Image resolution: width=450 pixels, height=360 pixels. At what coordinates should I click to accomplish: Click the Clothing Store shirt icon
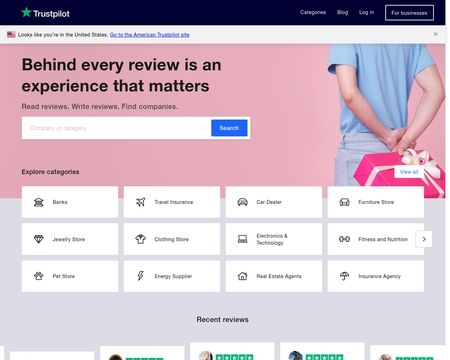(x=141, y=239)
